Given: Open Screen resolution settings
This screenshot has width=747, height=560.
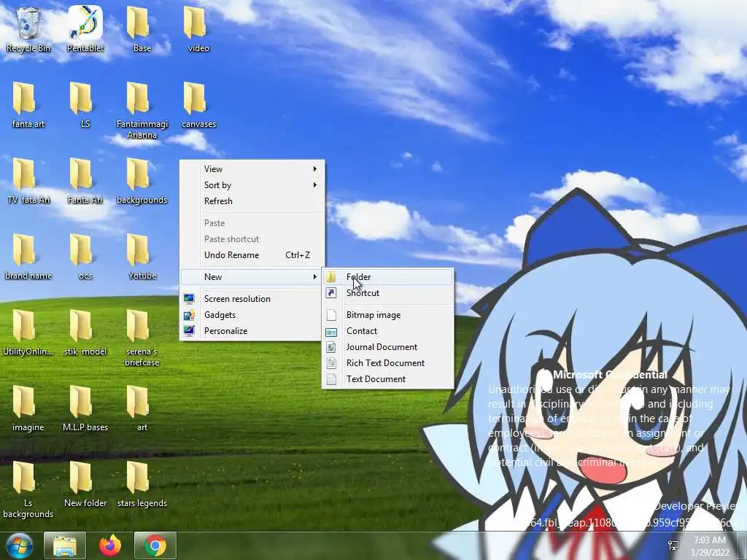Looking at the screenshot, I should point(252,298).
